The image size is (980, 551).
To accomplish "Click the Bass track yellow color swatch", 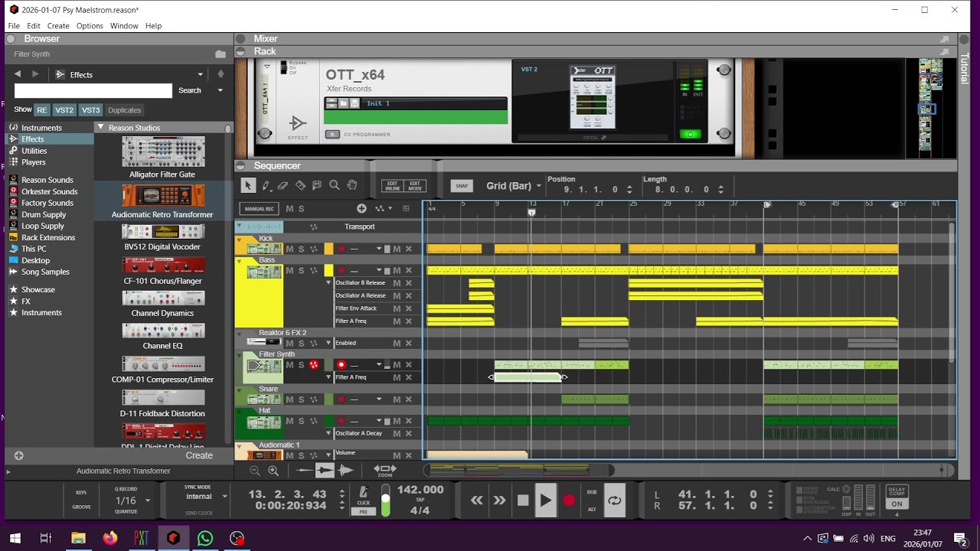I will tap(329, 270).
